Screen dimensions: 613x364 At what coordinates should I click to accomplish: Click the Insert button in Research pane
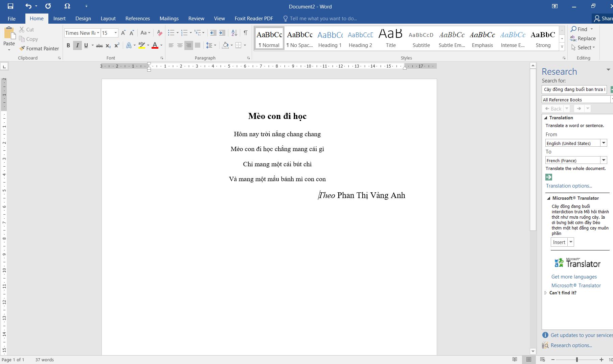[x=559, y=242]
